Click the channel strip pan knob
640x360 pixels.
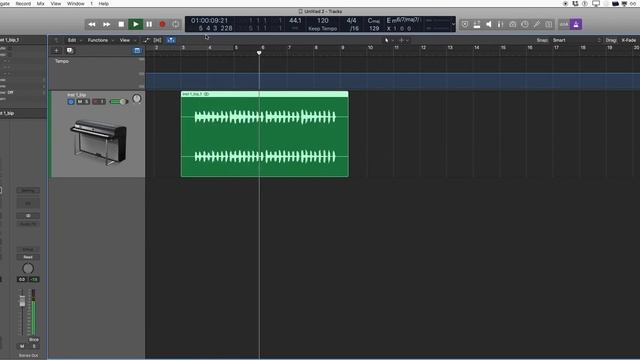[28, 269]
